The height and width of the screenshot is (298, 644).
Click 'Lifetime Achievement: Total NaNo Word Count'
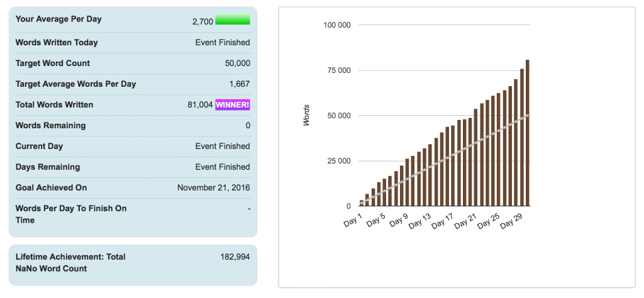point(70,263)
